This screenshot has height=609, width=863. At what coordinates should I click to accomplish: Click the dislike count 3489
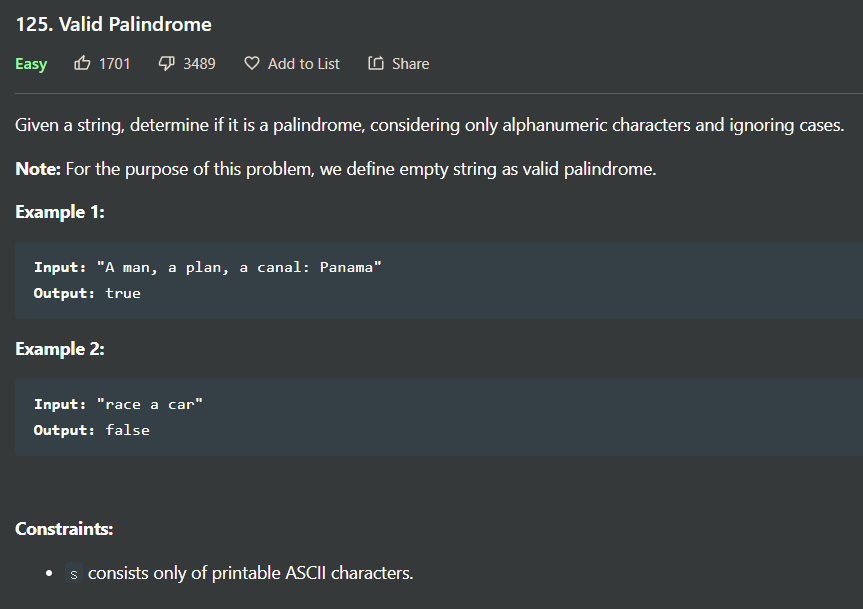click(x=199, y=64)
